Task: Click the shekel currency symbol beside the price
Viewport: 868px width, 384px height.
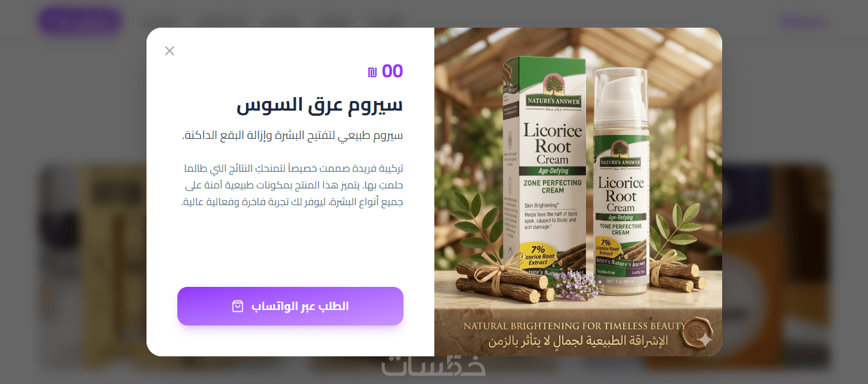Action: coord(372,72)
